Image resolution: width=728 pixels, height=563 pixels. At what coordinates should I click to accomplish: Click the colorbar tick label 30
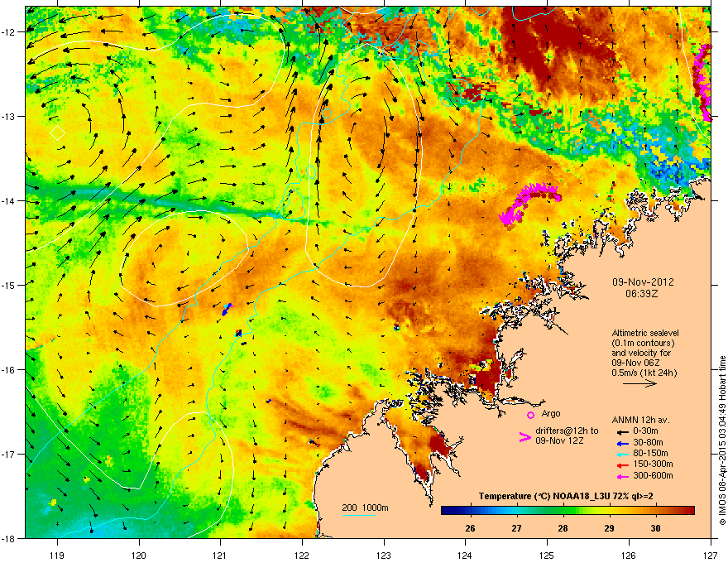655,528
